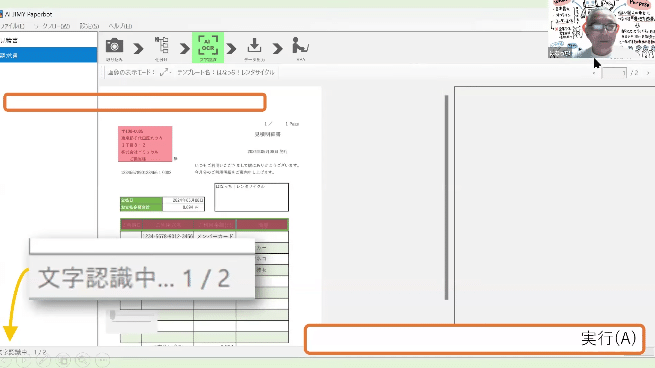
Task: Click the presenter webcam video thumbnail
Action: [602, 29]
